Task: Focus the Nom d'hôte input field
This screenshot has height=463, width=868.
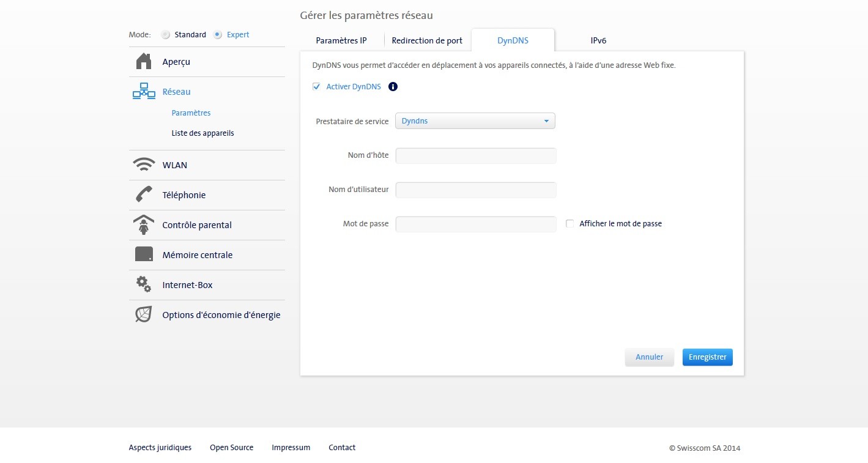Action: coord(476,156)
